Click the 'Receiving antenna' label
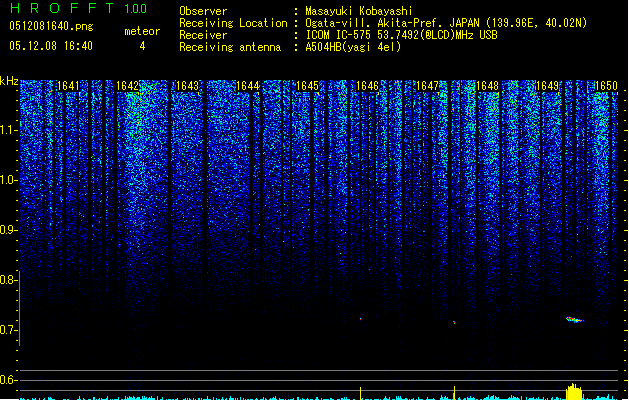 pyautogui.click(x=230, y=47)
